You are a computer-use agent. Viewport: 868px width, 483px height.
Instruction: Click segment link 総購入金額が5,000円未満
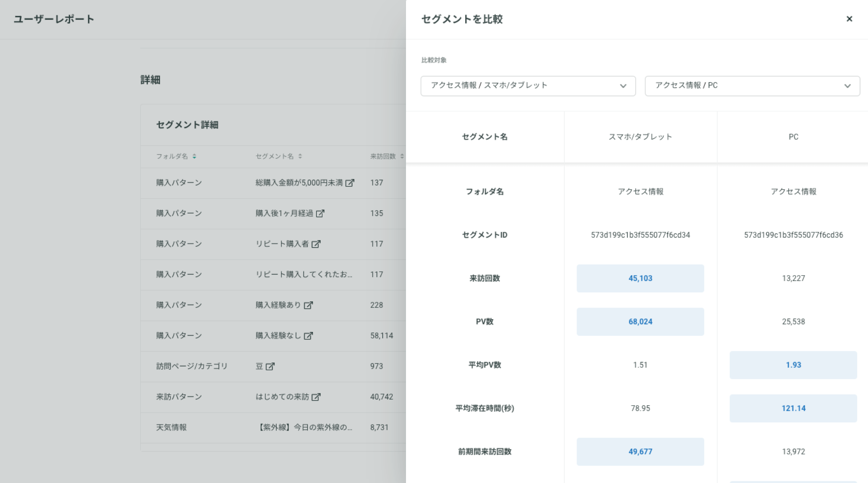tap(299, 183)
